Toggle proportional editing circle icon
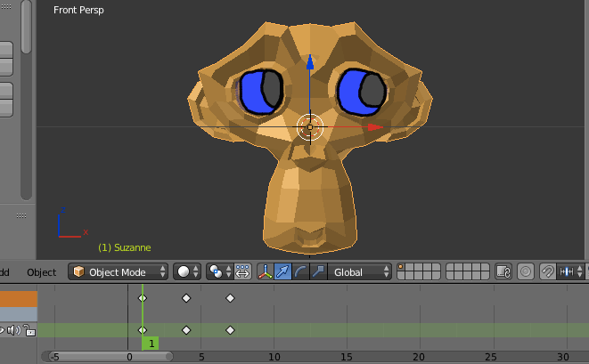The width and height of the screenshot is (589, 364). tap(526, 271)
